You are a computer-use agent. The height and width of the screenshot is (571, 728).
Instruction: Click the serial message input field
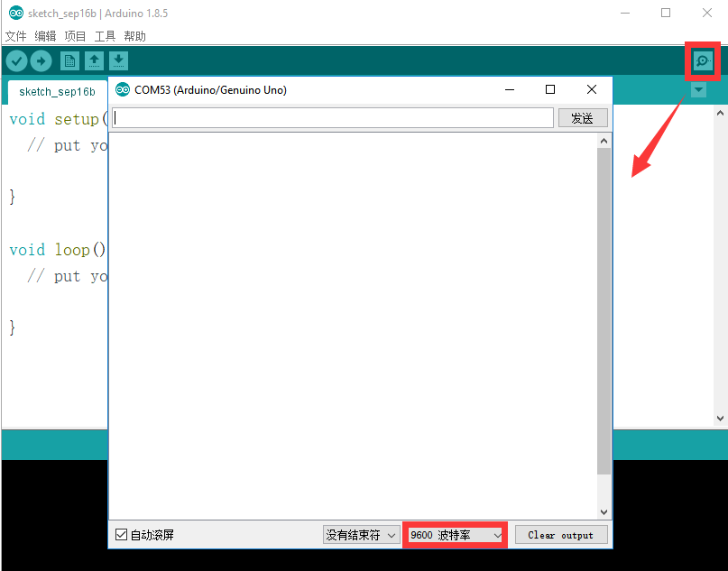click(x=333, y=118)
